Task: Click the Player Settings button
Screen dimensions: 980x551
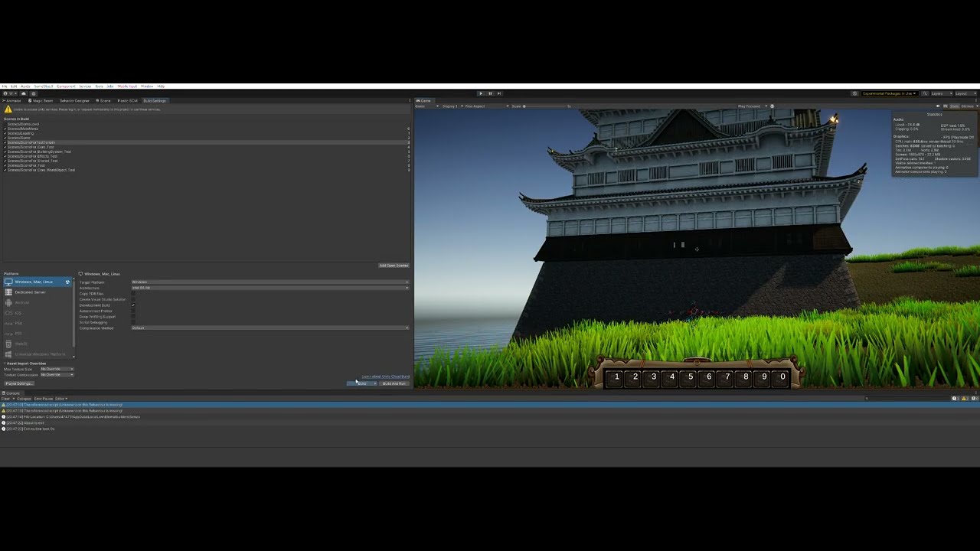Action: coord(21,383)
